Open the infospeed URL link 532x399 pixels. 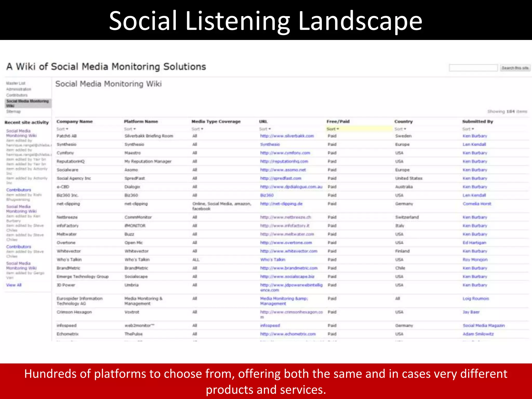point(270,325)
